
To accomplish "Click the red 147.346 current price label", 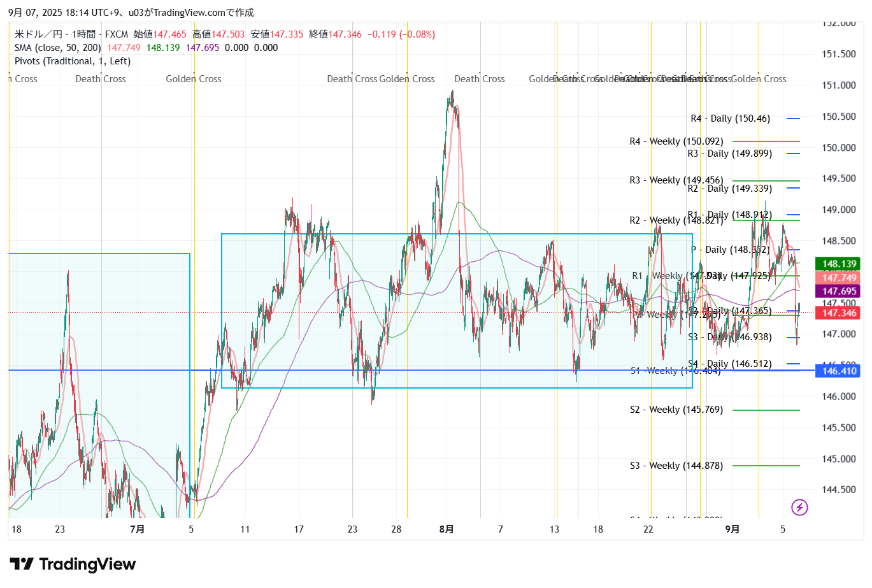I will point(839,313).
